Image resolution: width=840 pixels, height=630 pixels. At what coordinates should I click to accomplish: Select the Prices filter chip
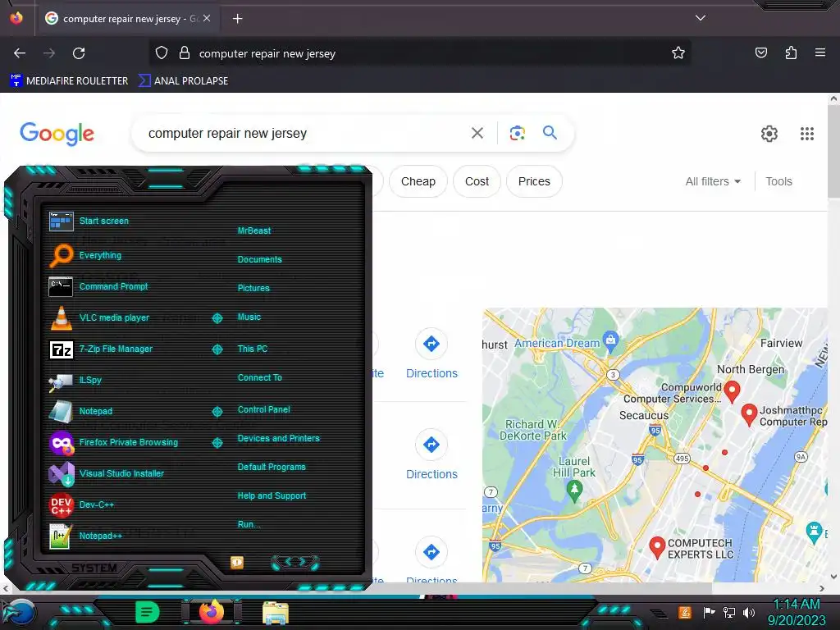click(x=534, y=181)
